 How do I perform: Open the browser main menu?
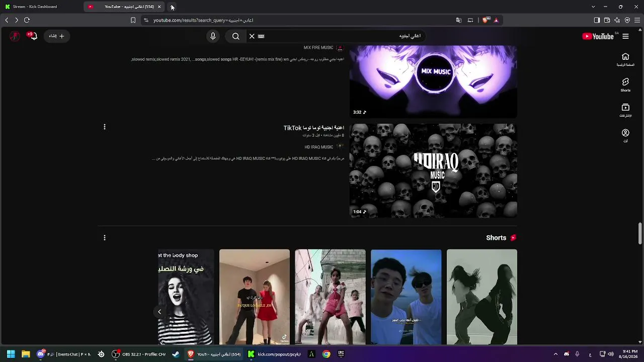click(637, 20)
